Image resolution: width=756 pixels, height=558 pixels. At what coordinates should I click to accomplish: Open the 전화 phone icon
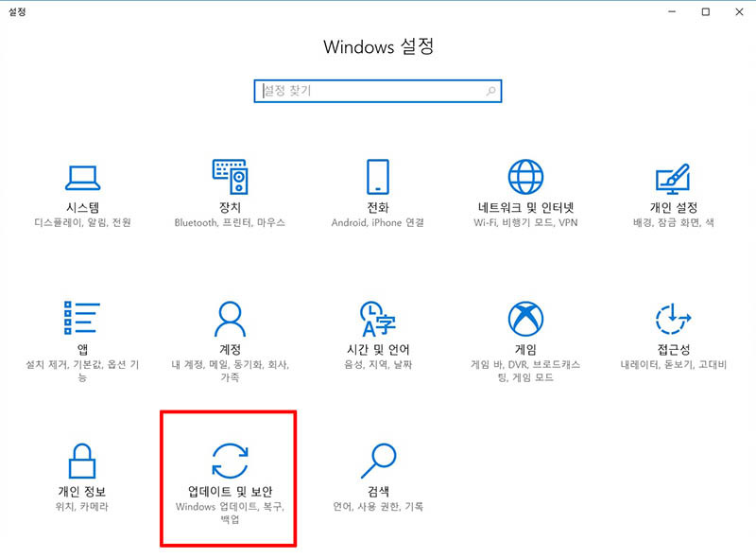click(x=378, y=177)
